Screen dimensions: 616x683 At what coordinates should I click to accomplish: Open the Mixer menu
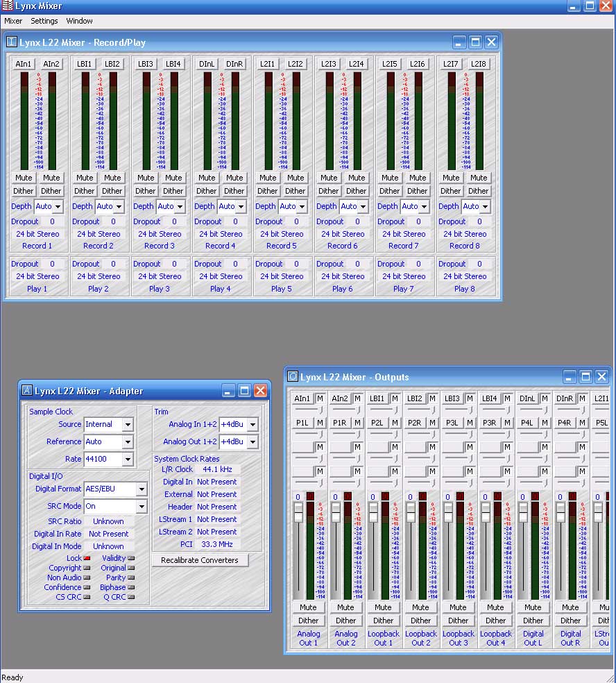point(13,21)
